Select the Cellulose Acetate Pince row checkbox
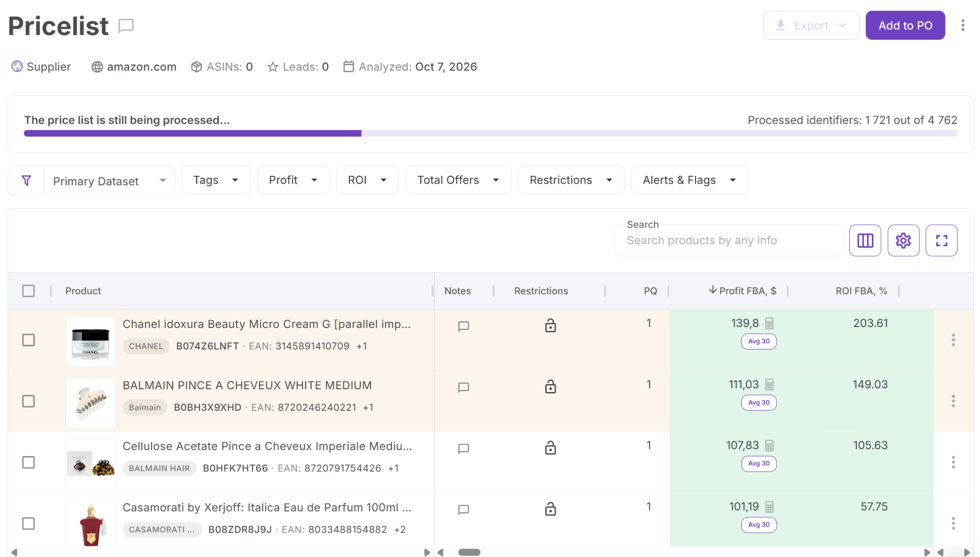 (29, 462)
